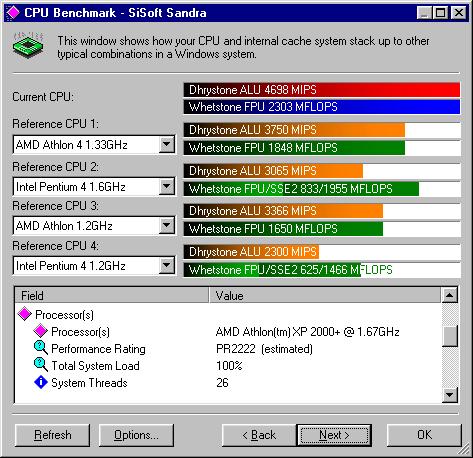
Task: Click the Intel Pentium 4 1.2GHz combo box
Action: [94, 266]
